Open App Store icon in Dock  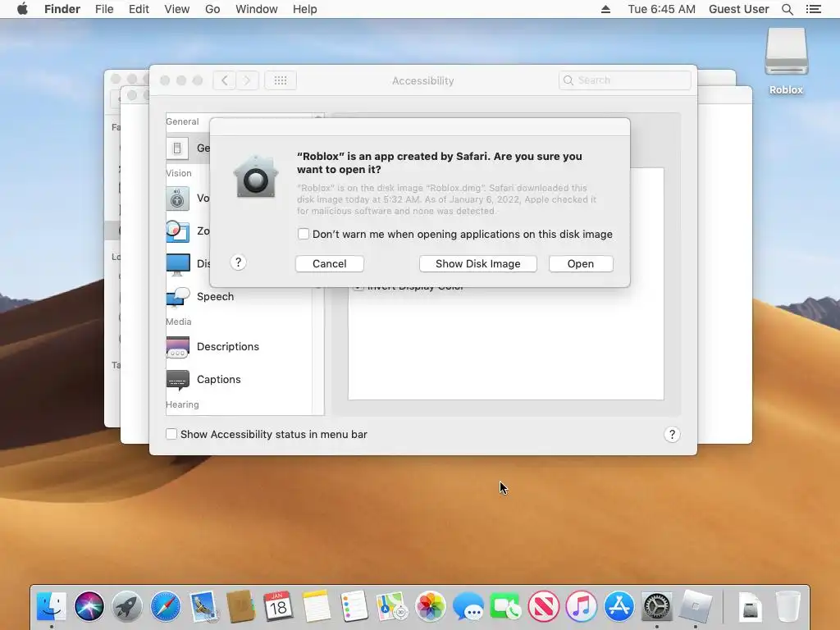[x=619, y=606]
